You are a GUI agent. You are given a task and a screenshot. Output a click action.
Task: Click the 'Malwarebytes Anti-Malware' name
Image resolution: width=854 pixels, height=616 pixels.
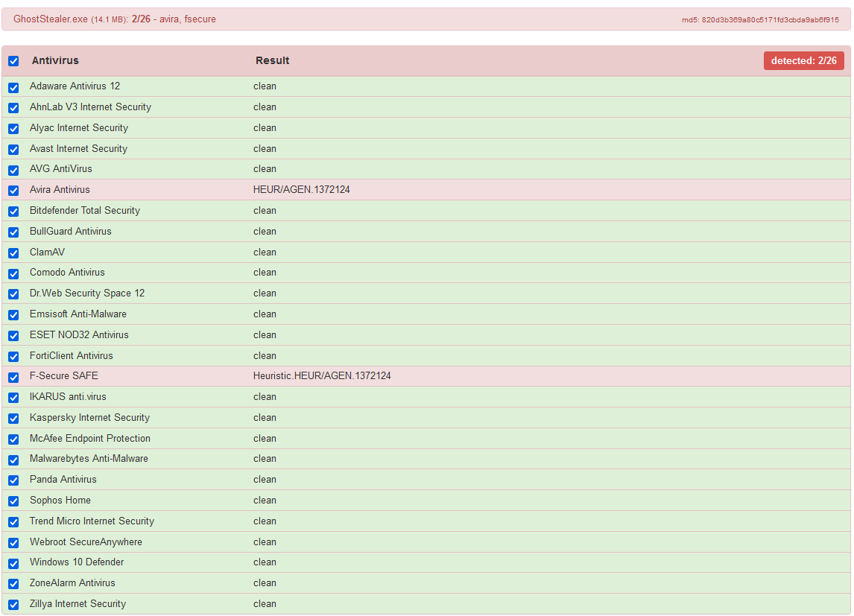[89, 458]
